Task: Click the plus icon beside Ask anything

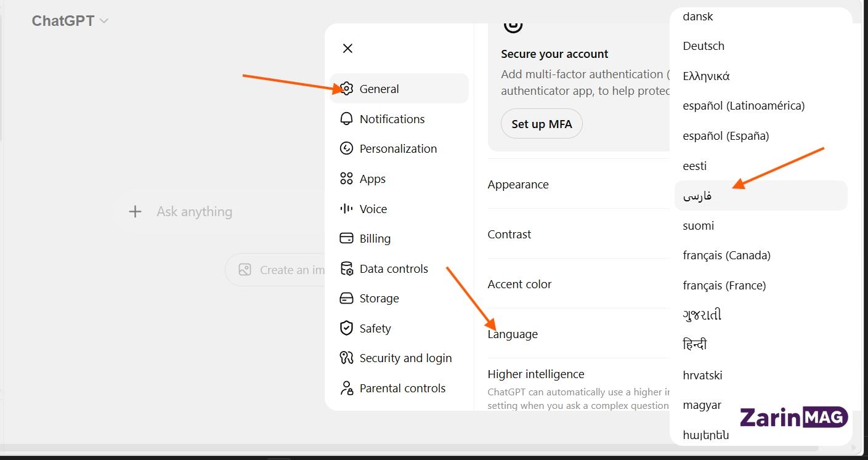Action: tap(135, 212)
